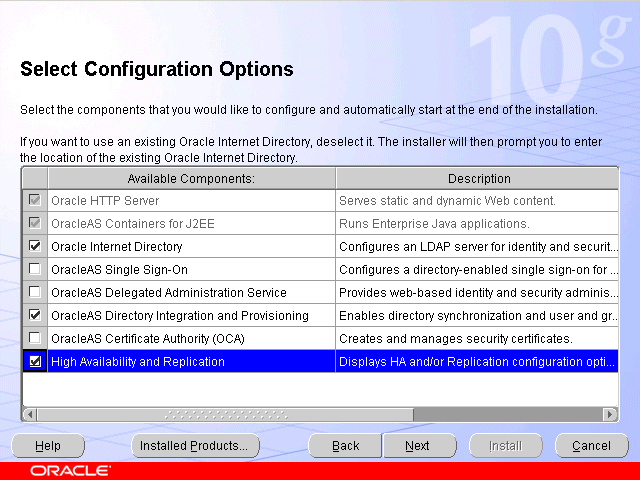Click the disabled Install button
The height and width of the screenshot is (480, 640).
[x=506, y=446]
